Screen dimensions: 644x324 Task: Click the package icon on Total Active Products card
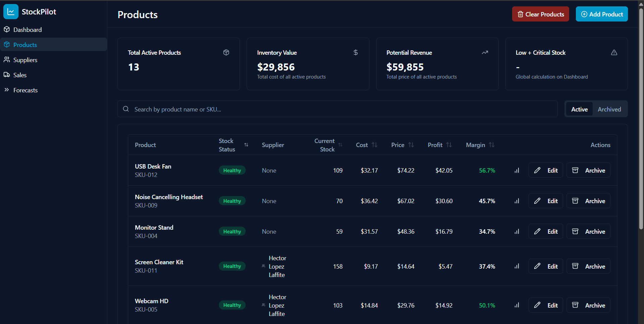[226, 52]
